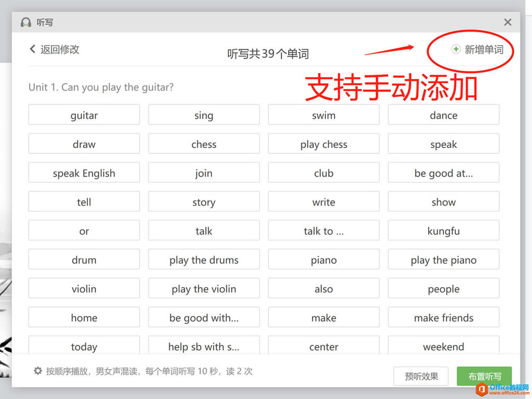Select the word 'home'
The width and height of the screenshot is (532, 399).
coord(84,317)
